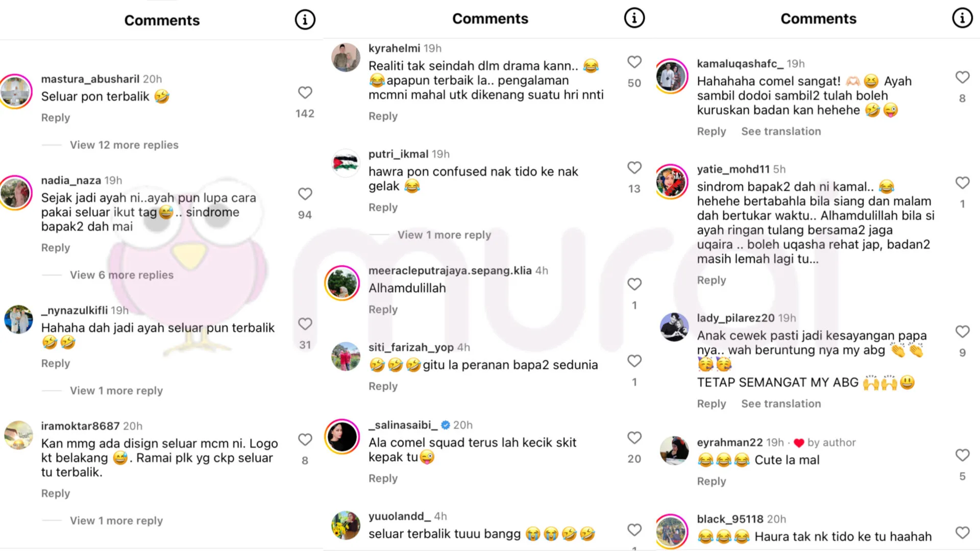Screen dimensions: 980x551
Task: Reply to nadia_naza's comment
Action: click(56, 248)
